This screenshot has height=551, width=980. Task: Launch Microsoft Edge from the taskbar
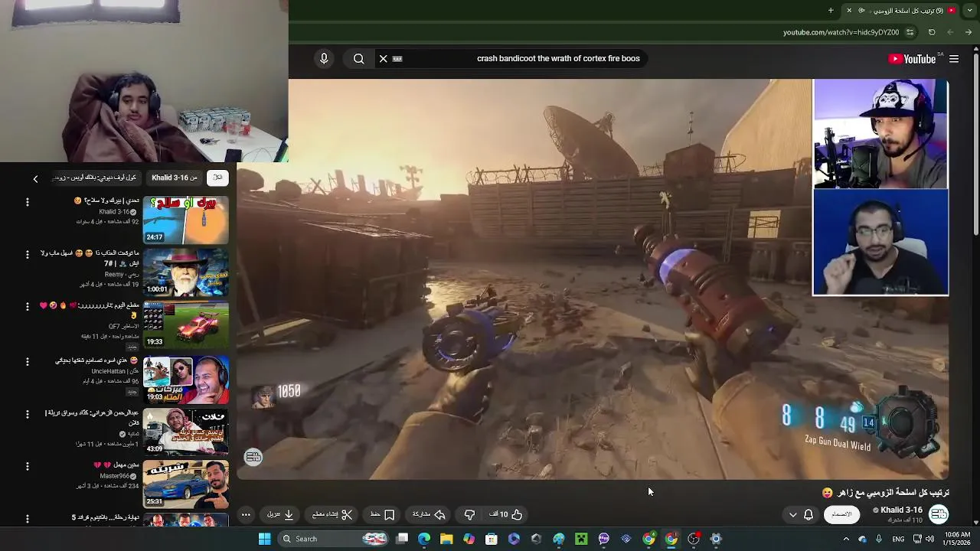pos(424,539)
